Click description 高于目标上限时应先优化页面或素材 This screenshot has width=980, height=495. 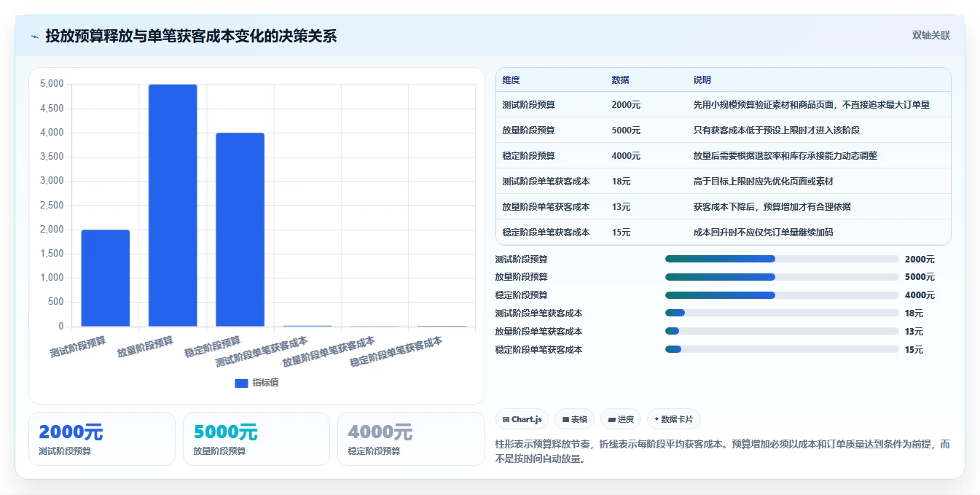pos(763,182)
